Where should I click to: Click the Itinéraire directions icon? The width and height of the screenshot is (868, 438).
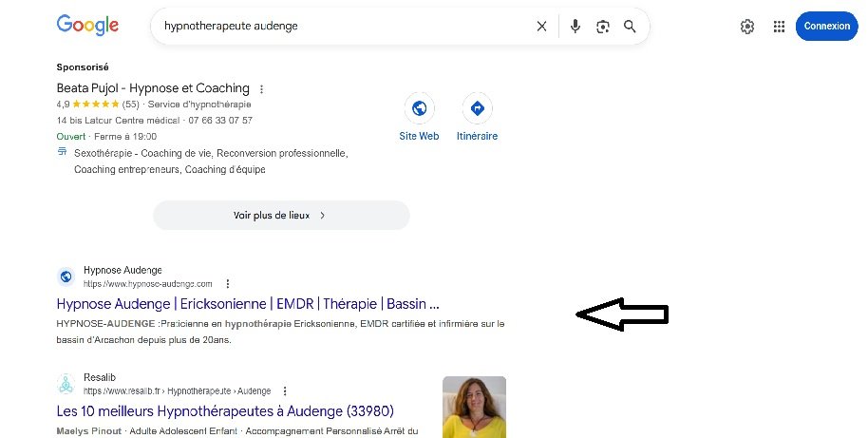(477, 108)
